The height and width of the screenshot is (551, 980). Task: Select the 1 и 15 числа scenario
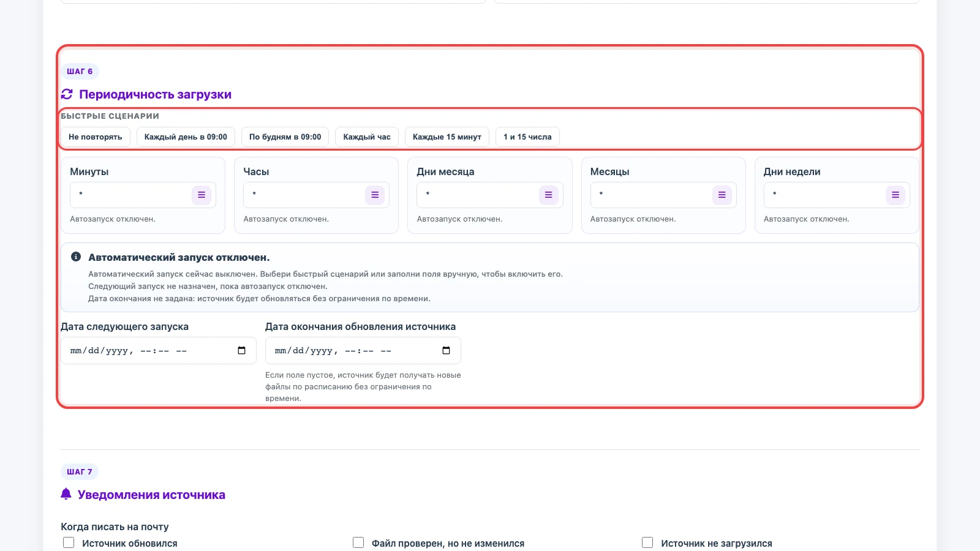(527, 137)
